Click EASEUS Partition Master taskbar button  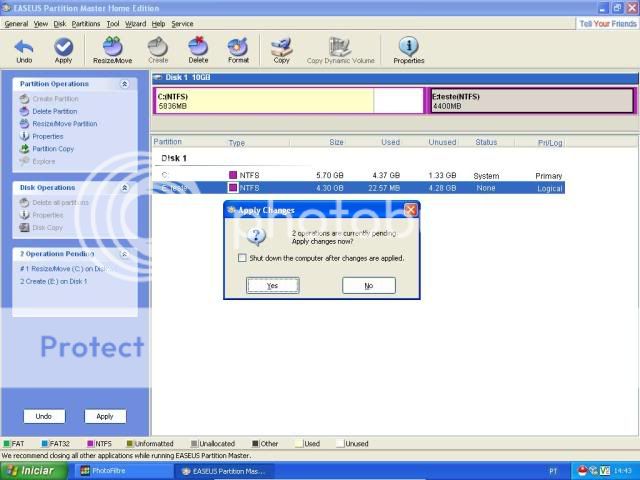tap(224, 471)
